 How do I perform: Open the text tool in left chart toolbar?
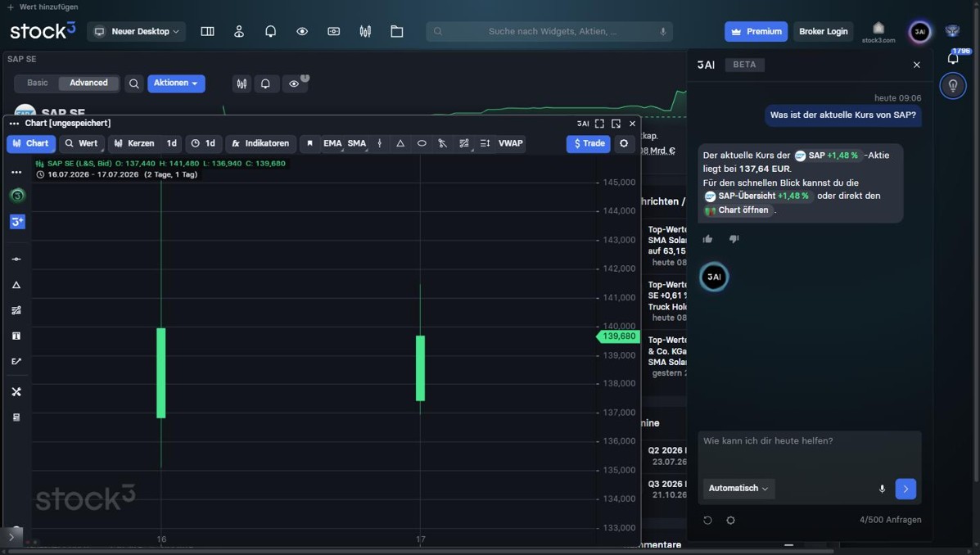coord(17,336)
